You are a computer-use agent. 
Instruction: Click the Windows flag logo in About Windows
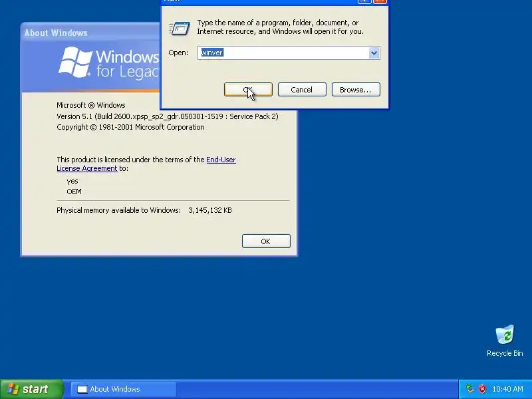click(x=74, y=62)
